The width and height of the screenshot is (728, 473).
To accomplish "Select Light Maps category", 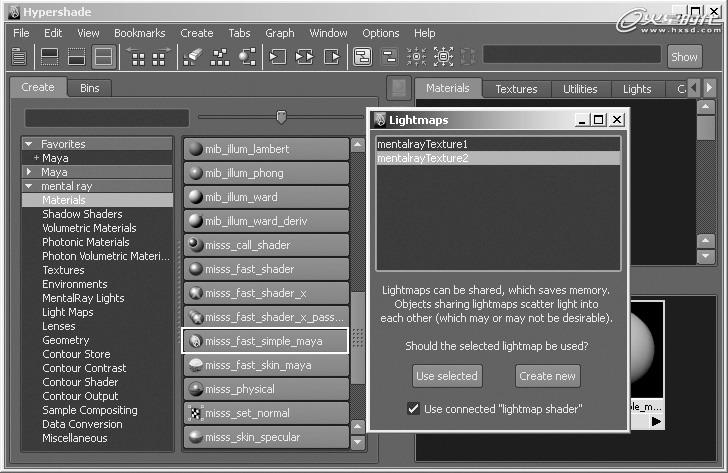I will 68,312.
